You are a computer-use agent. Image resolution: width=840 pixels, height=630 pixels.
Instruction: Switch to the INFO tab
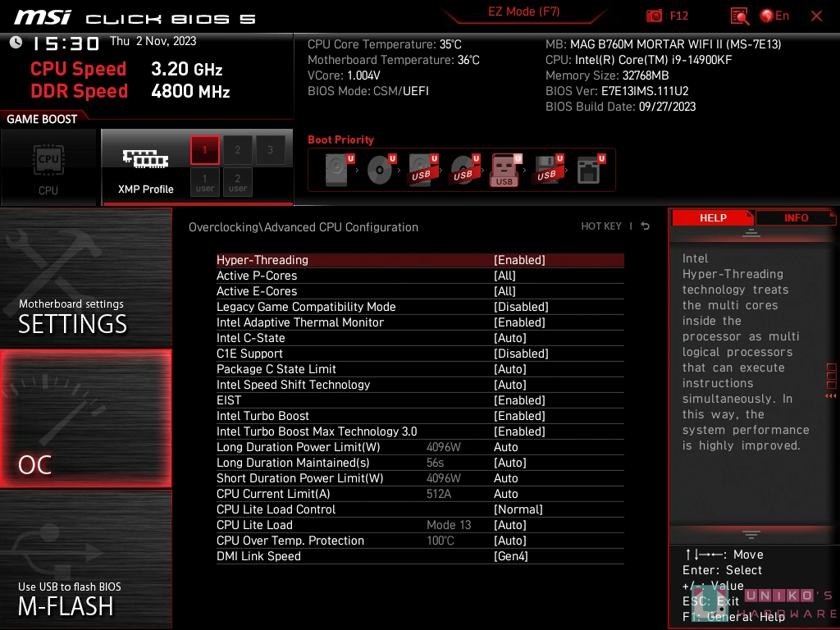(x=796, y=217)
